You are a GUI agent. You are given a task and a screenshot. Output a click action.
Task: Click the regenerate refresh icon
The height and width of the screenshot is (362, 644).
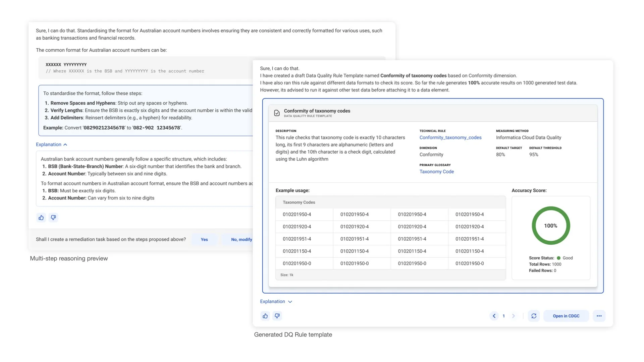534,316
